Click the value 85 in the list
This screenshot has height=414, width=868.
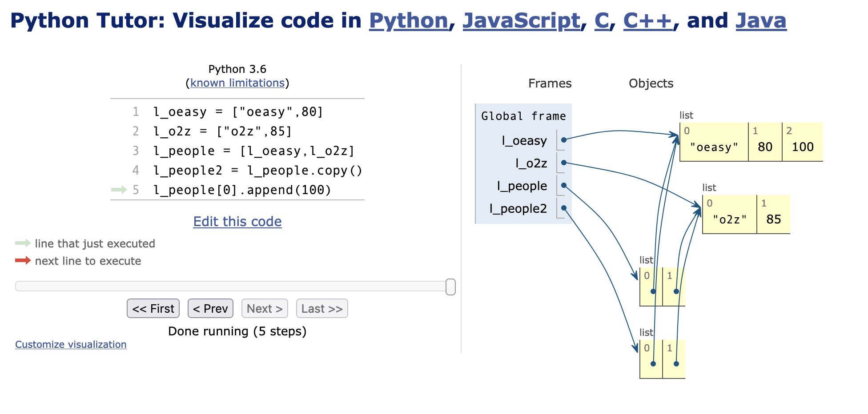(x=774, y=219)
